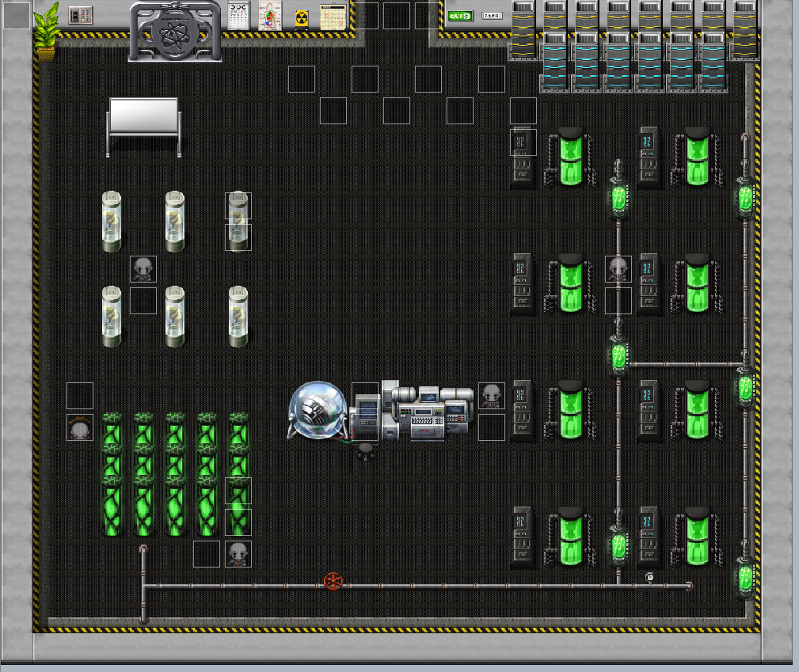Select the eye chart poster
The image size is (799, 672).
pos(238,16)
